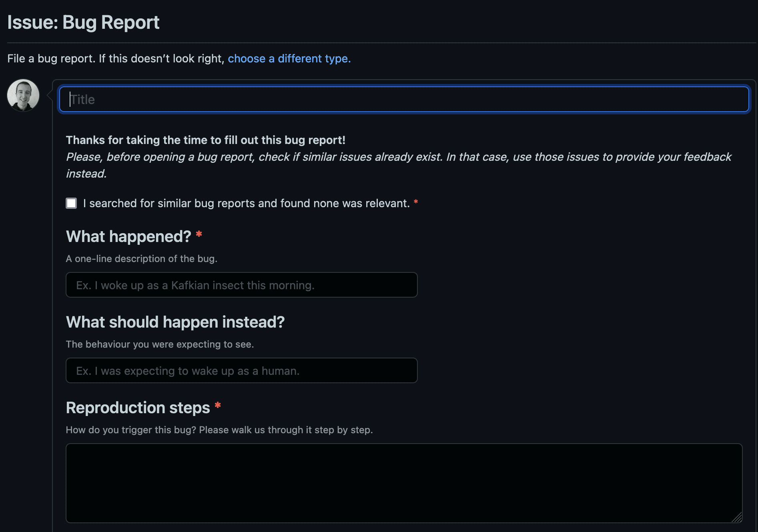Click 'A one-line description of the bug' hint
The image size is (758, 532).
point(141,259)
